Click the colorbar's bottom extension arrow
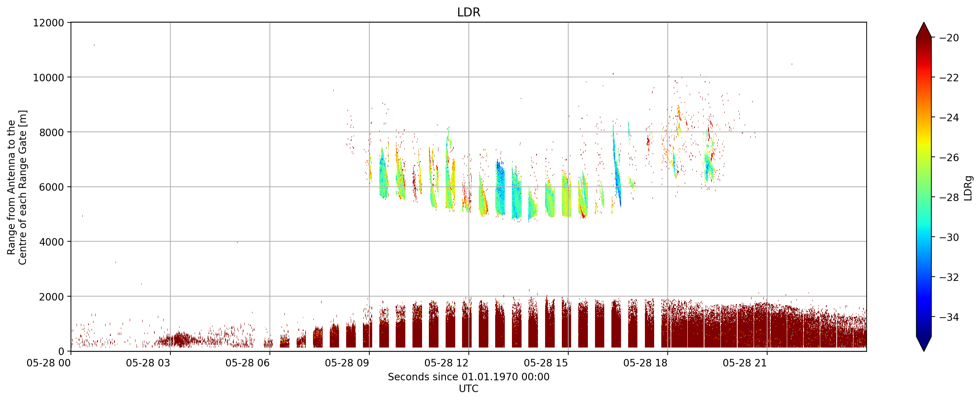This screenshot has width=980, height=401. 924,344
